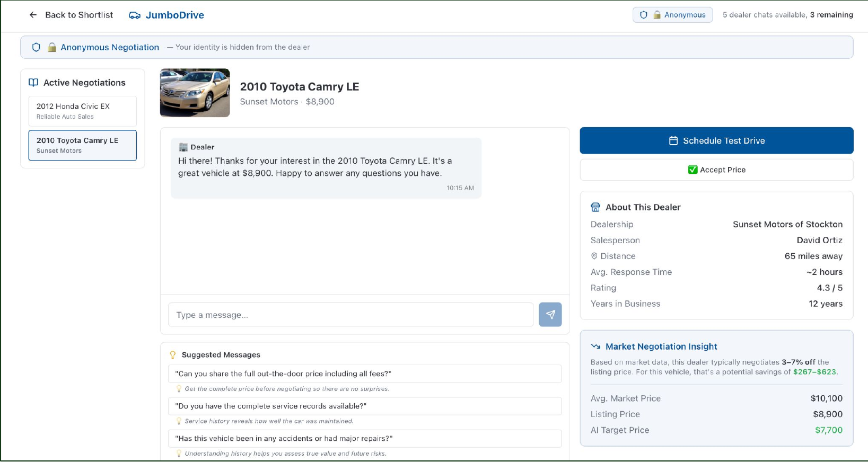
Task: Click the storefront icon beside About This Dealer
Action: (595, 207)
